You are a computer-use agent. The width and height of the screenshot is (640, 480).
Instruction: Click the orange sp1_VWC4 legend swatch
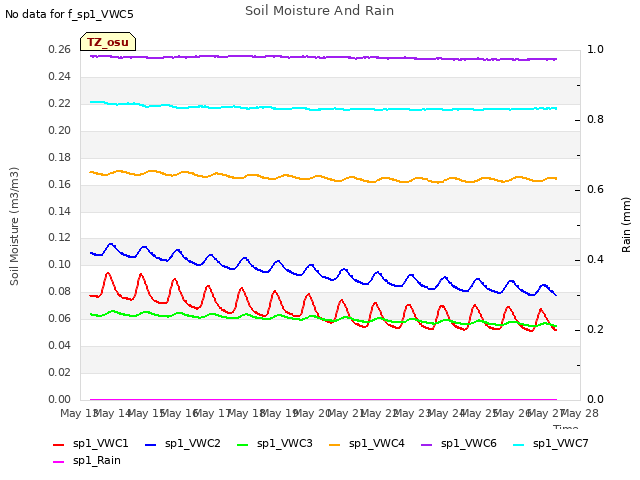tap(335, 444)
